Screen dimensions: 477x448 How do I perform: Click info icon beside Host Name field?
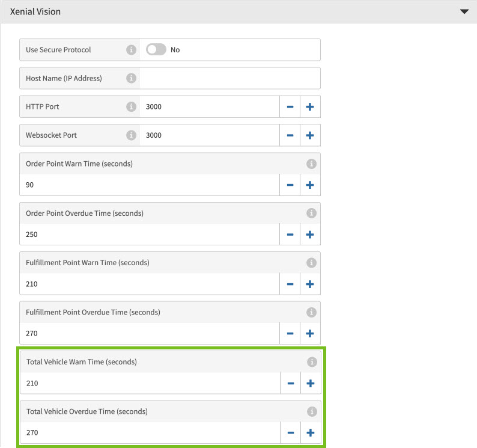[x=131, y=78]
